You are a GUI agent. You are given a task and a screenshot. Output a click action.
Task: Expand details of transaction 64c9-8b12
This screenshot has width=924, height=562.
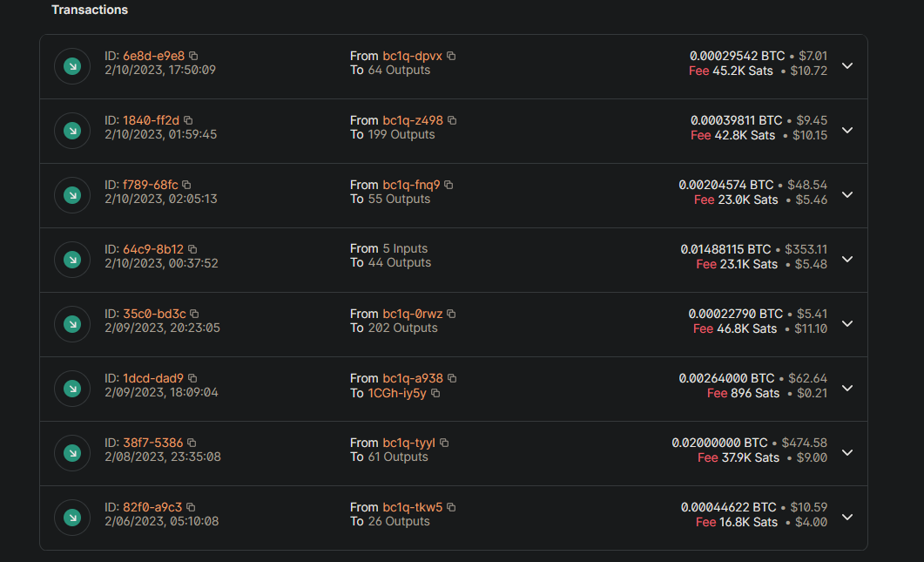pos(847,259)
